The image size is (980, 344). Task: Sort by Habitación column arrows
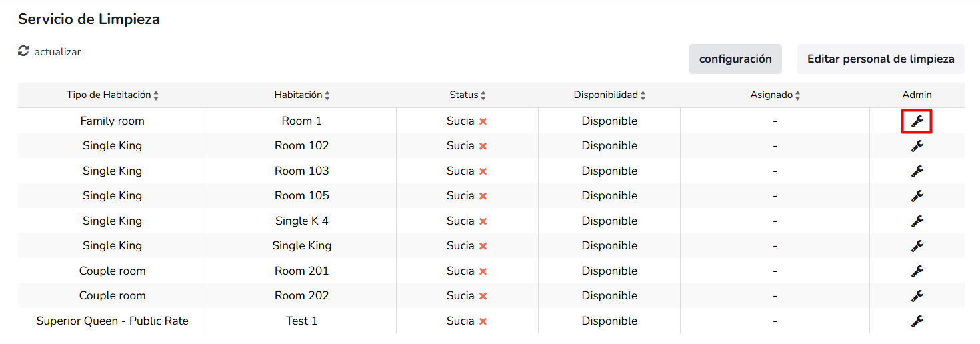coord(327,95)
